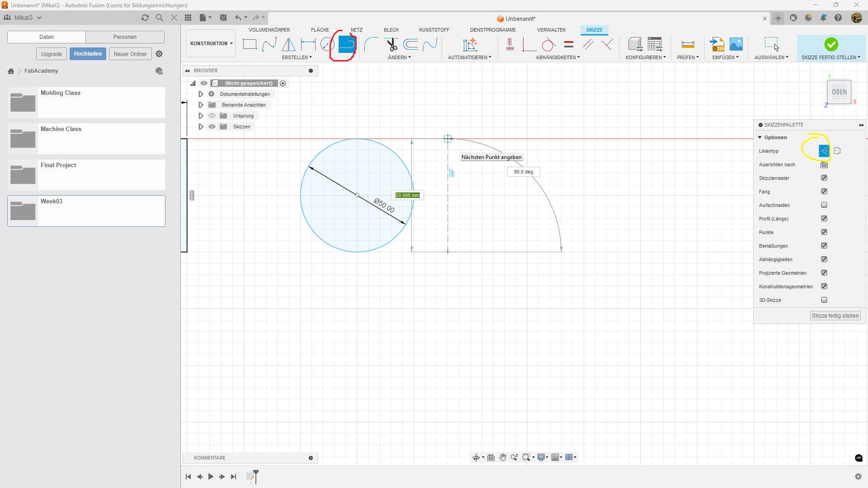This screenshot has height=488, width=868.
Task: Toggle construction line type in sketch palette
Action: click(824, 151)
